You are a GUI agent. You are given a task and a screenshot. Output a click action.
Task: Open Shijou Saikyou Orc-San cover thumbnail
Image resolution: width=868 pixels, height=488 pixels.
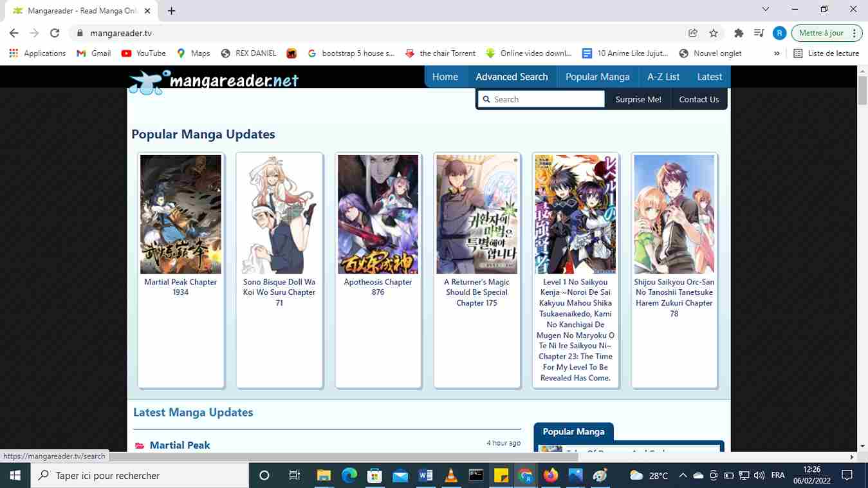[x=674, y=214]
